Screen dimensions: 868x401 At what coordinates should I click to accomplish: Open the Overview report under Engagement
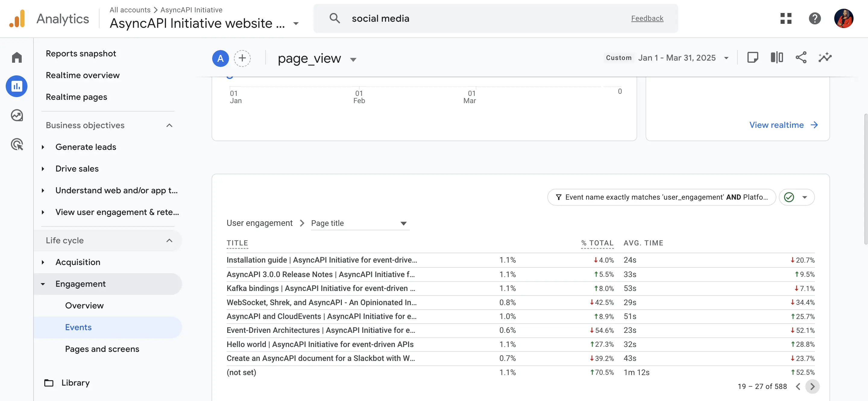click(x=84, y=305)
